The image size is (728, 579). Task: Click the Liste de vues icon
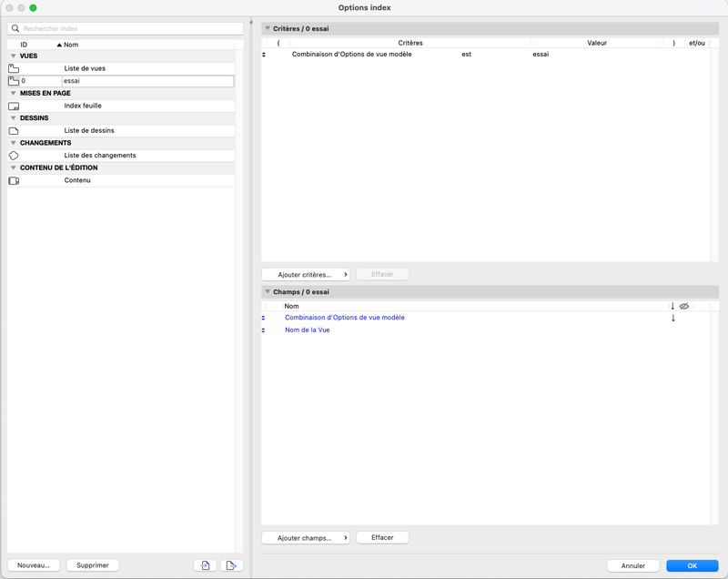(x=14, y=68)
